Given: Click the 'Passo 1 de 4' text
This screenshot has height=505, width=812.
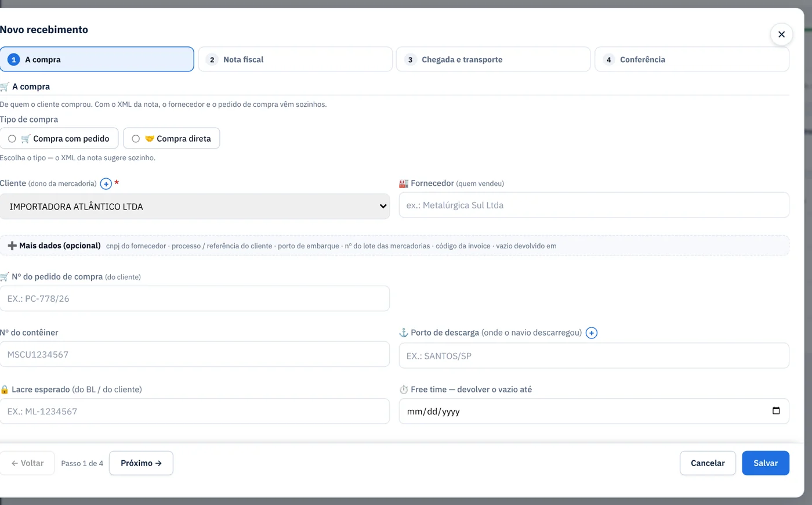Looking at the screenshot, I should pos(82,463).
